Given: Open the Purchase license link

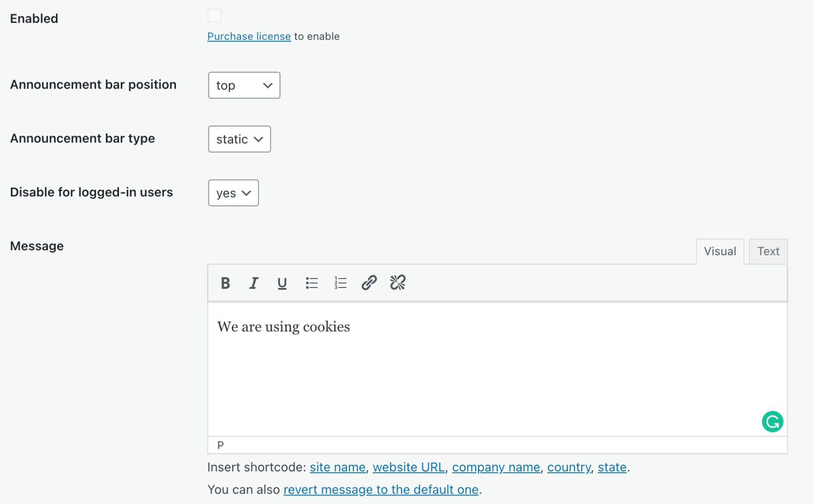Looking at the screenshot, I should tap(249, 36).
